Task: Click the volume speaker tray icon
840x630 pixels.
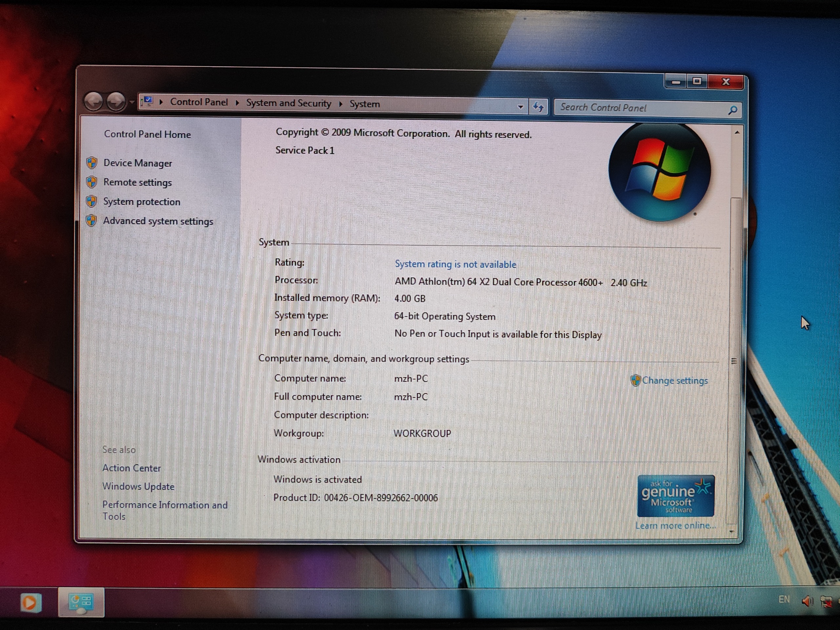Action: click(807, 601)
